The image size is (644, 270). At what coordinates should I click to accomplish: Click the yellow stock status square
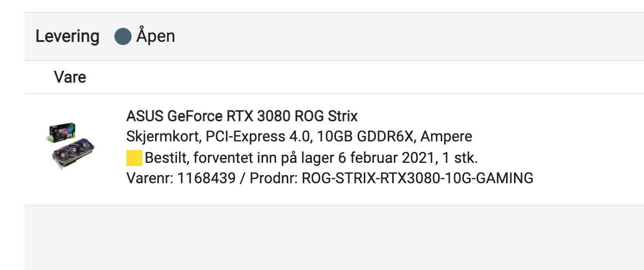(x=134, y=158)
